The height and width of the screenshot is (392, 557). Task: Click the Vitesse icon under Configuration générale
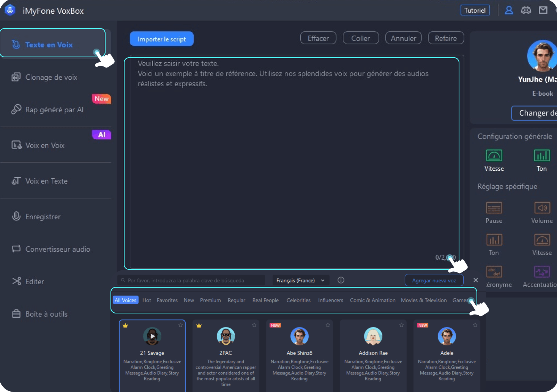point(494,156)
